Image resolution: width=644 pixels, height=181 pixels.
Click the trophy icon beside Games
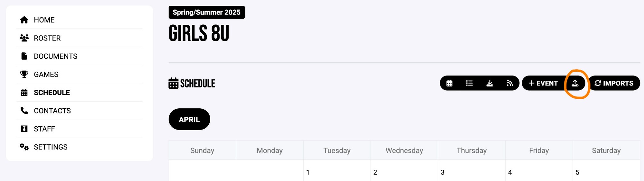click(24, 74)
